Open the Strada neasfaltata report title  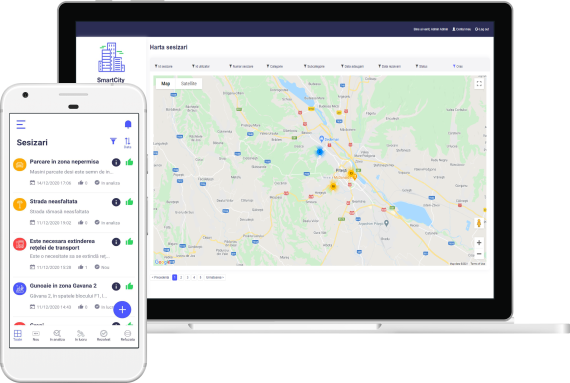(x=53, y=201)
